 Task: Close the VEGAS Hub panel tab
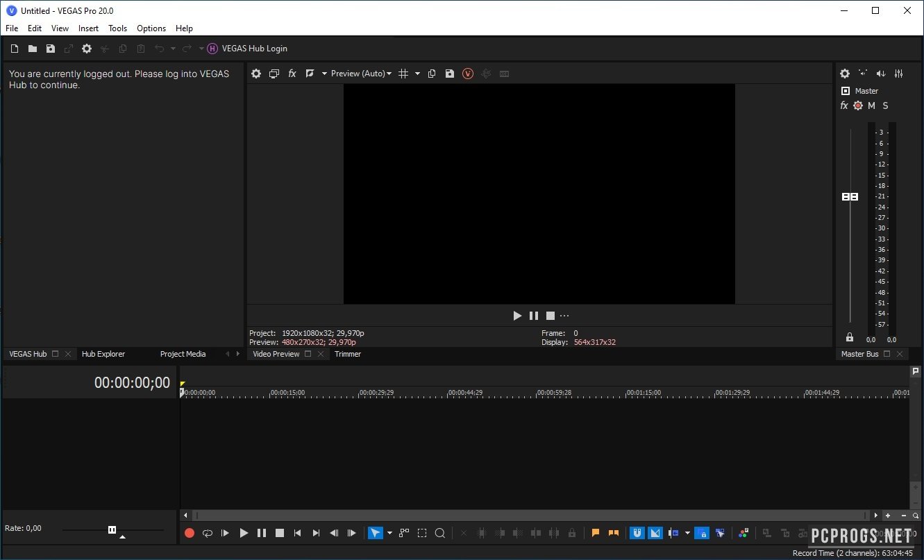(x=68, y=354)
